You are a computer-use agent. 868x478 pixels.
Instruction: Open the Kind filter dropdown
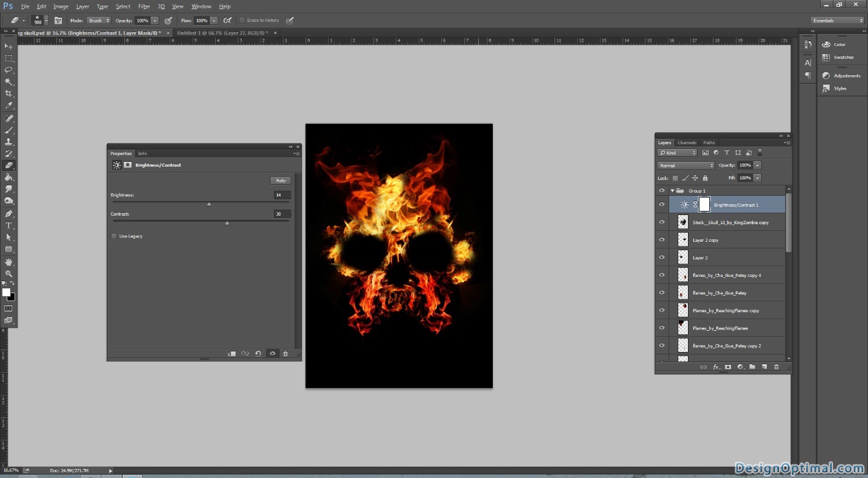[678, 153]
